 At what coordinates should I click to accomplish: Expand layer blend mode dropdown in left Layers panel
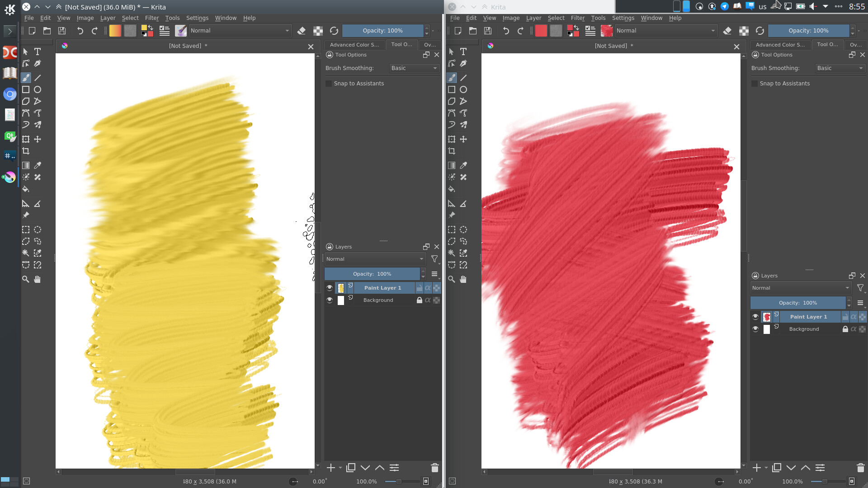[375, 259]
